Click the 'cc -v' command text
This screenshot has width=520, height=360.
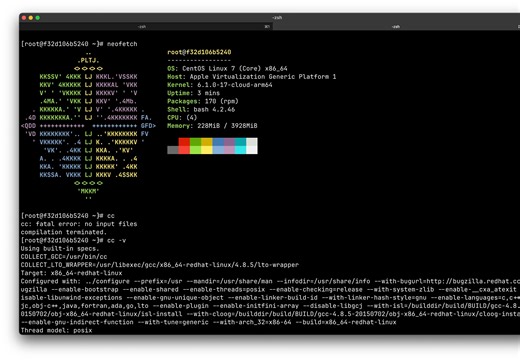116,240
